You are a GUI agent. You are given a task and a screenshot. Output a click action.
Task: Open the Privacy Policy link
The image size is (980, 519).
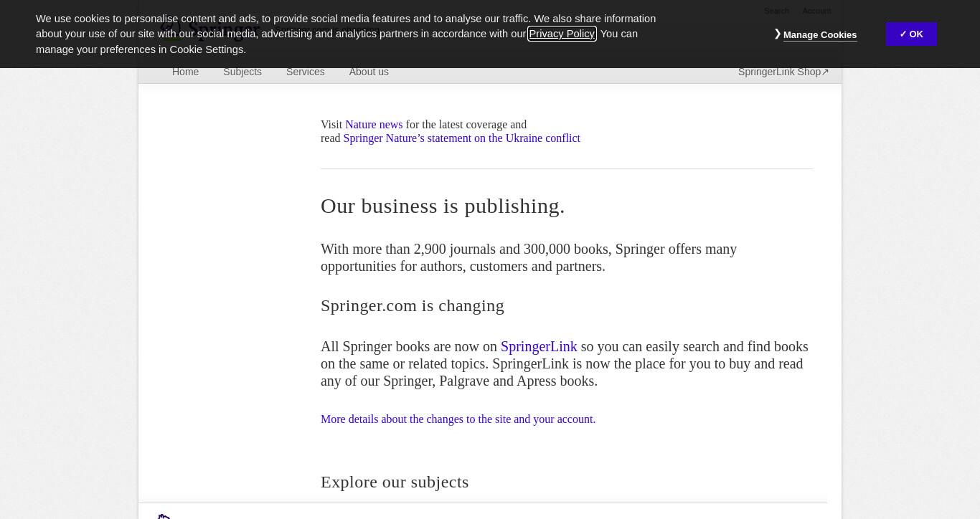click(x=562, y=34)
